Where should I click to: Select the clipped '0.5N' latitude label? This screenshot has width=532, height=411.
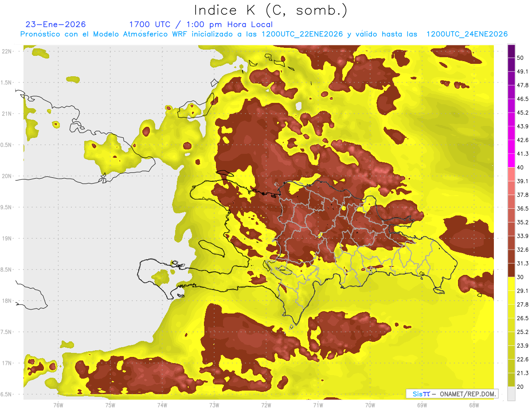pyautogui.click(x=6, y=145)
